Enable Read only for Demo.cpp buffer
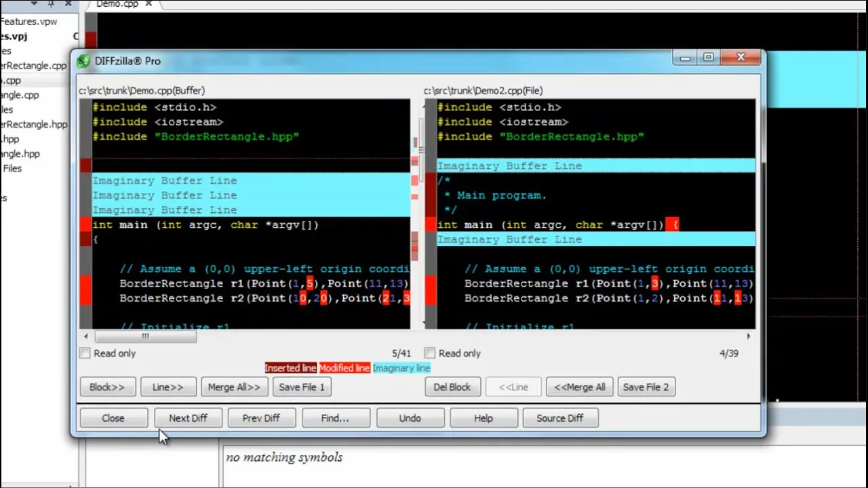Viewport: 868px width, 488px height. click(85, 353)
